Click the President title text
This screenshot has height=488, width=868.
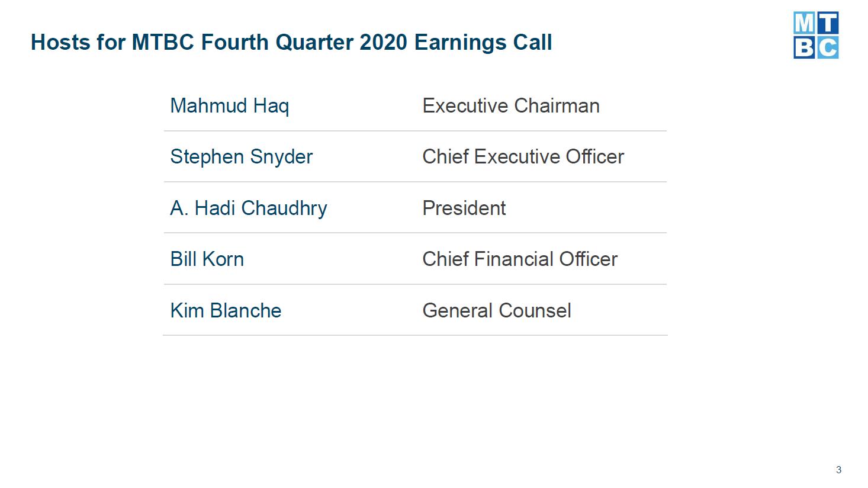coord(464,208)
